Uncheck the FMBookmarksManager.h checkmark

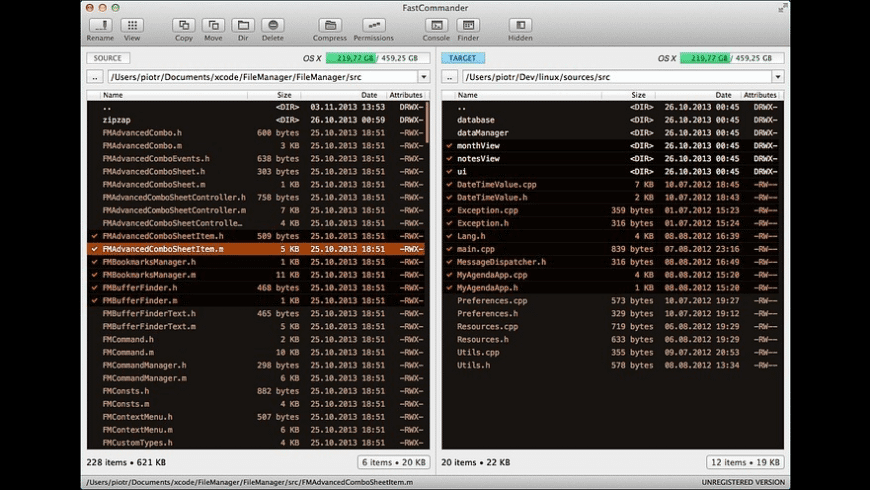pos(94,262)
